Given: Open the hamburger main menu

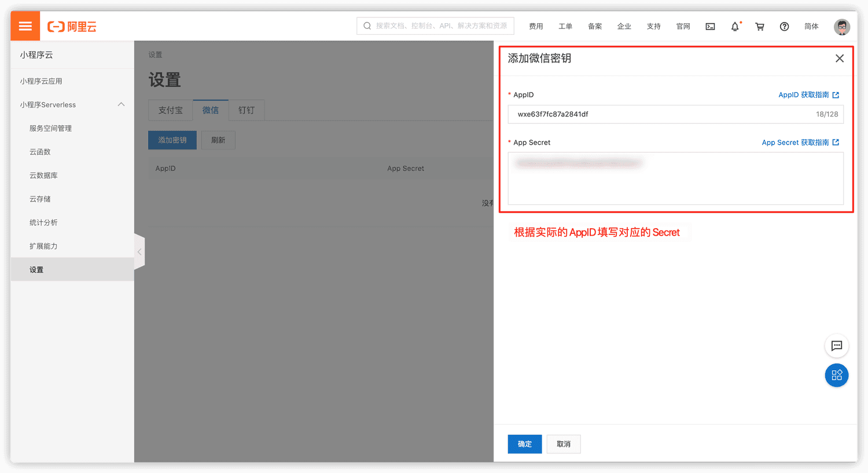Looking at the screenshot, I should [x=25, y=26].
